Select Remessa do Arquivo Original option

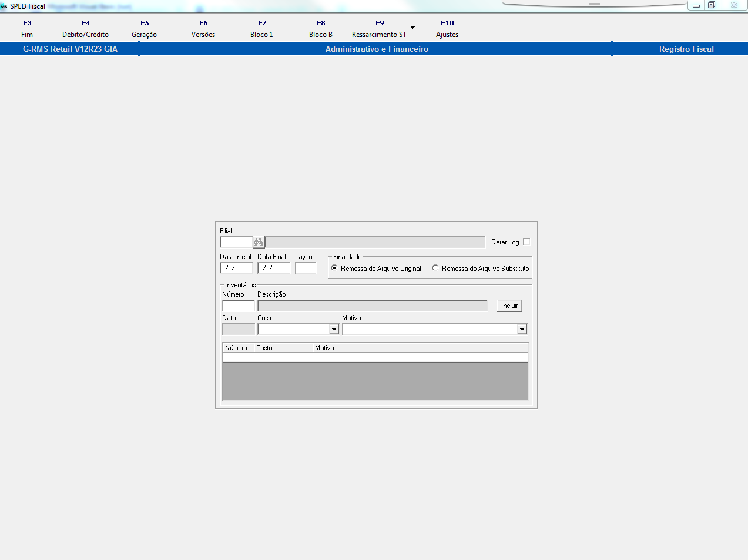pos(376,269)
